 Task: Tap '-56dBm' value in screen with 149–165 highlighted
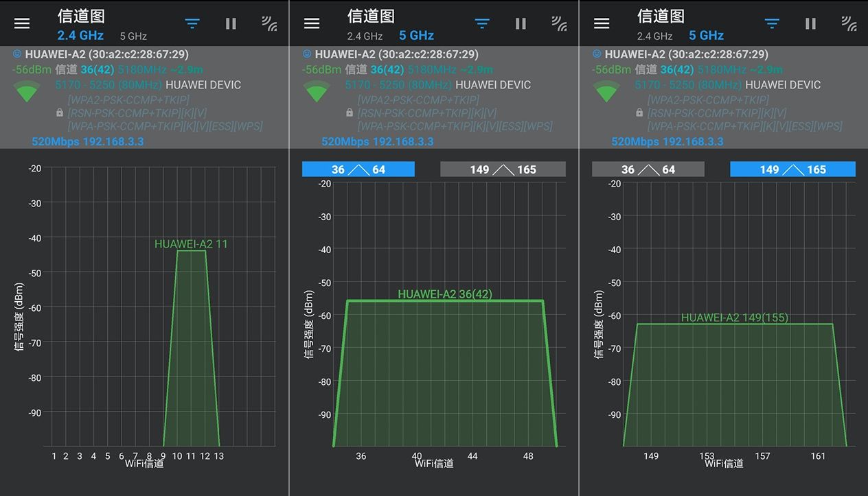(x=611, y=69)
